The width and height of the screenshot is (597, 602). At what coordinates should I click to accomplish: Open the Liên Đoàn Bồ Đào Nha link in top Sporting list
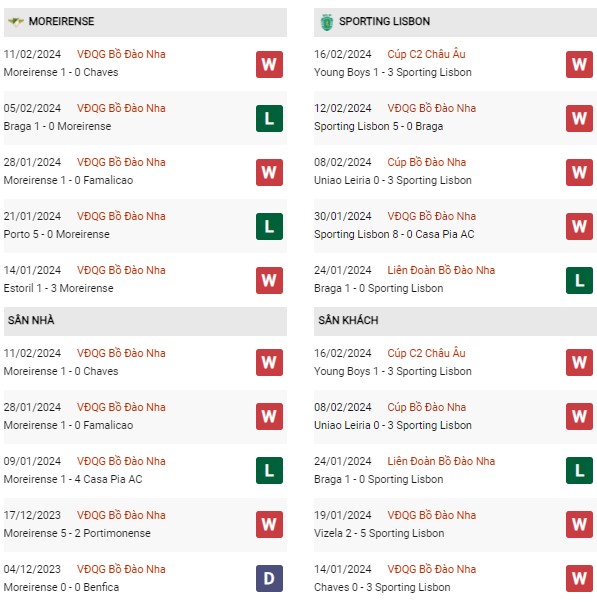441,270
